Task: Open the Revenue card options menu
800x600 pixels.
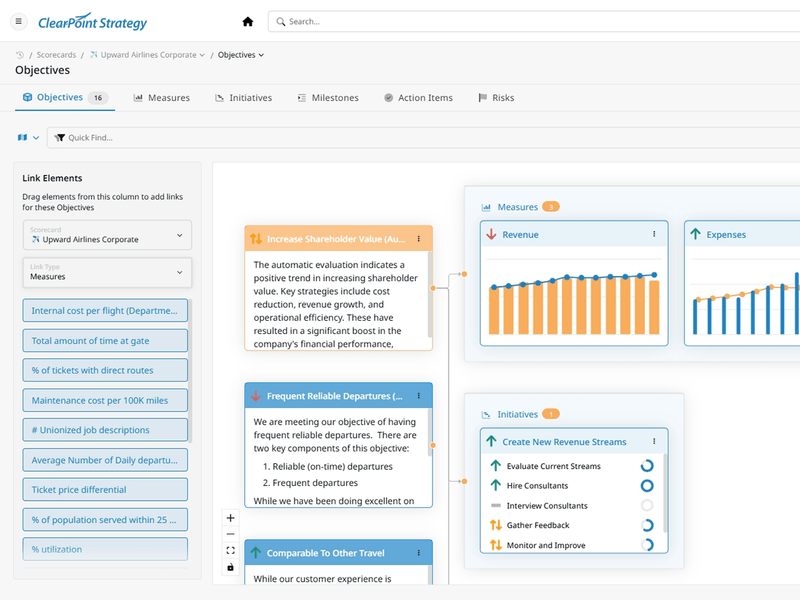Action: [x=654, y=234]
